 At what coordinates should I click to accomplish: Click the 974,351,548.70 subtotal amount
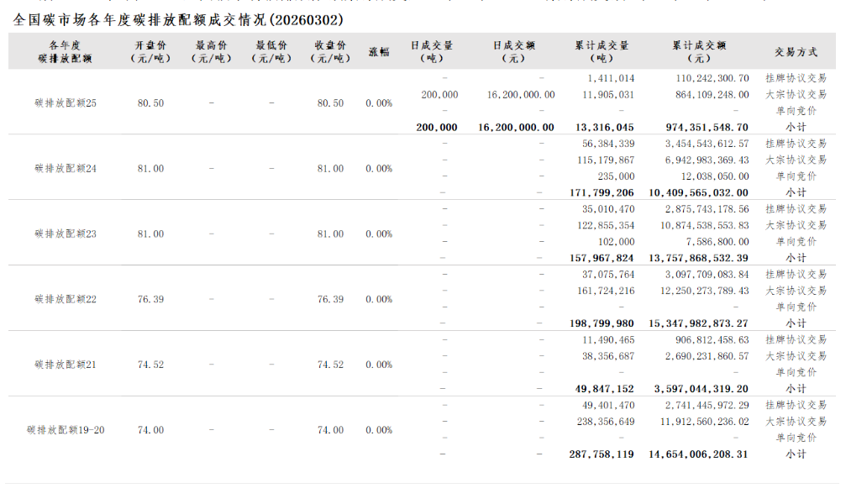coord(700,127)
